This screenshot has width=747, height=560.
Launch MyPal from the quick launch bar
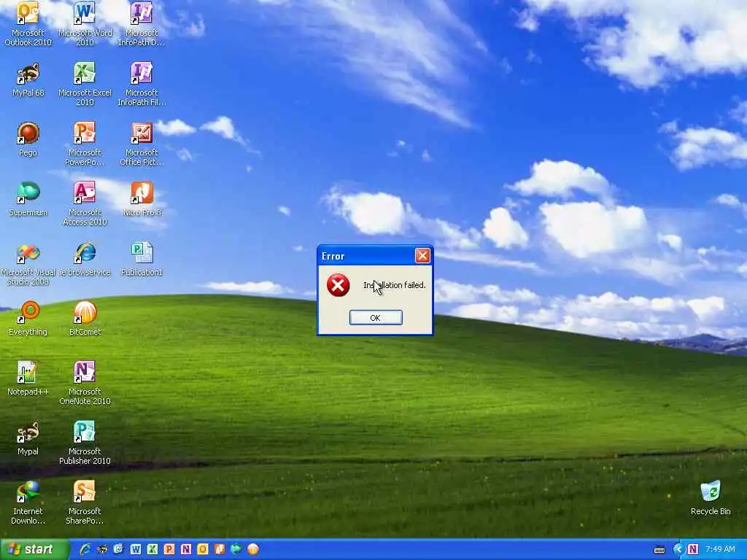click(x=102, y=550)
